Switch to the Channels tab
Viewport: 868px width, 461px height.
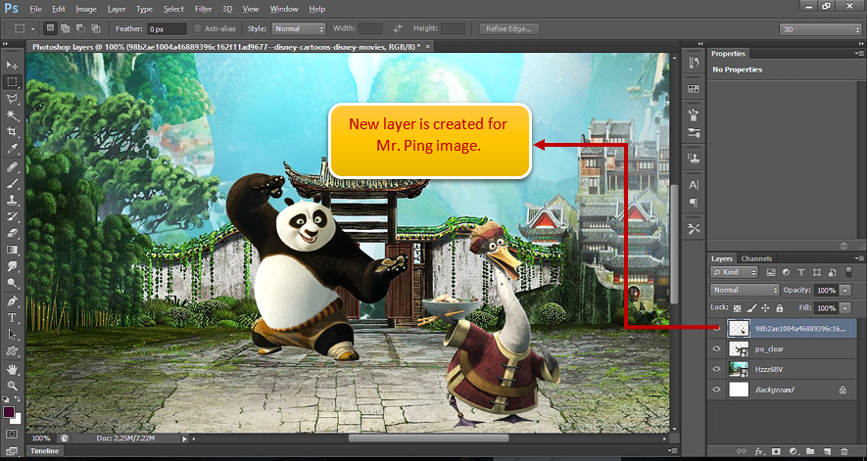click(756, 258)
